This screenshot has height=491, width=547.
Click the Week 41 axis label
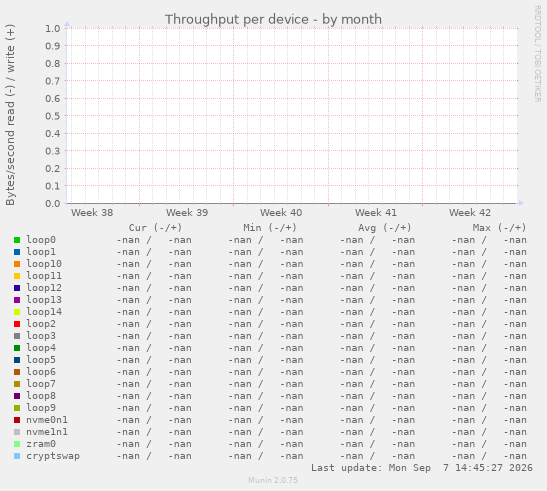376,213
